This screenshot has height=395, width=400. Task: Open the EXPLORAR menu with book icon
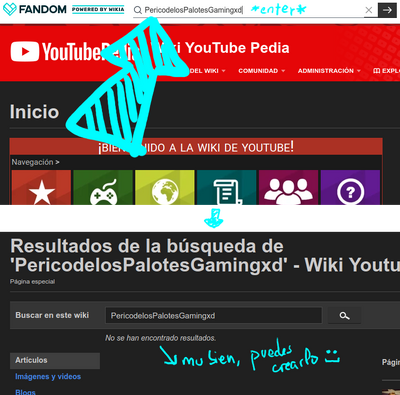click(x=386, y=71)
